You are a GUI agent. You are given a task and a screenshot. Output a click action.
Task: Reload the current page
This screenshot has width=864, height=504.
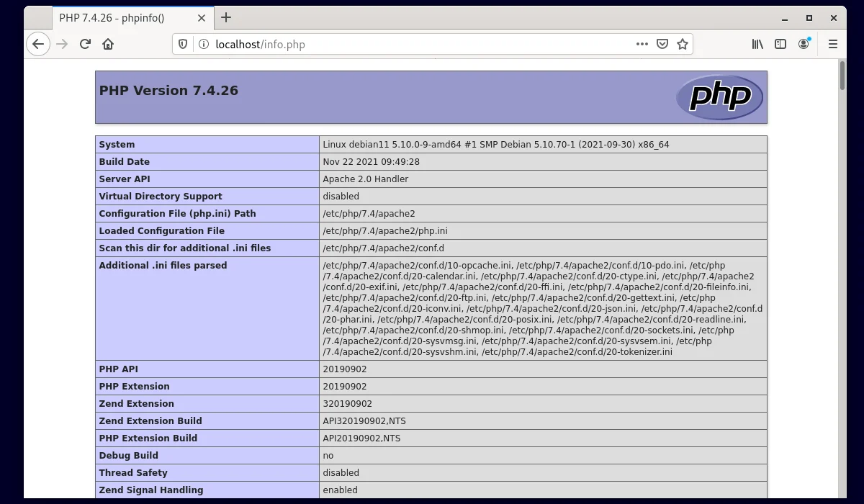(85, 44)
